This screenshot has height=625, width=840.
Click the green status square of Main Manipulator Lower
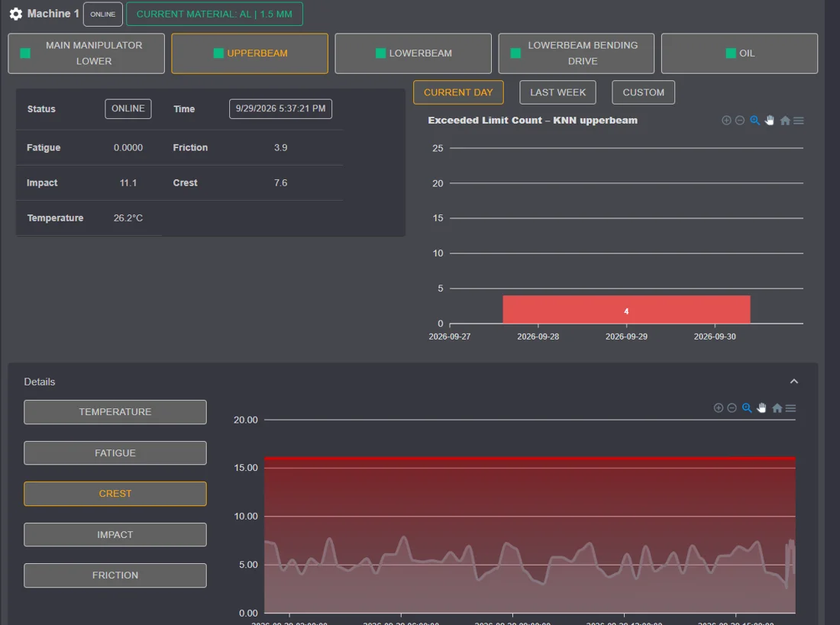coord(25,53)
